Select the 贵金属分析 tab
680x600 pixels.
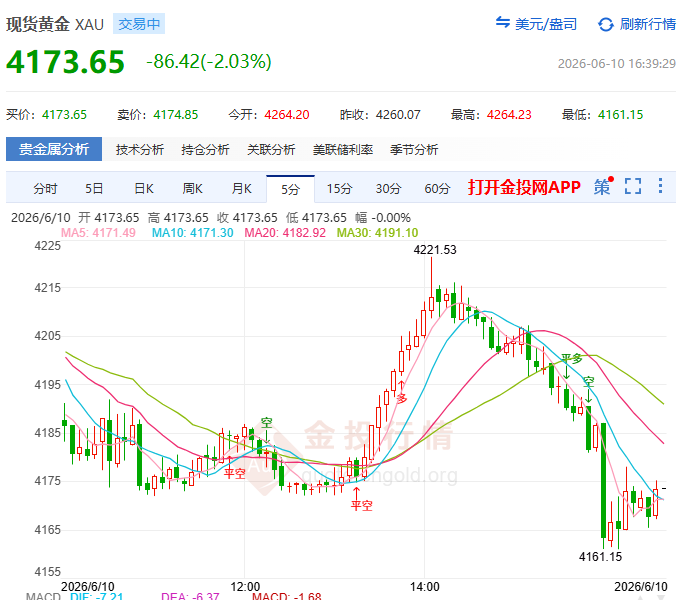coord(54,149)
